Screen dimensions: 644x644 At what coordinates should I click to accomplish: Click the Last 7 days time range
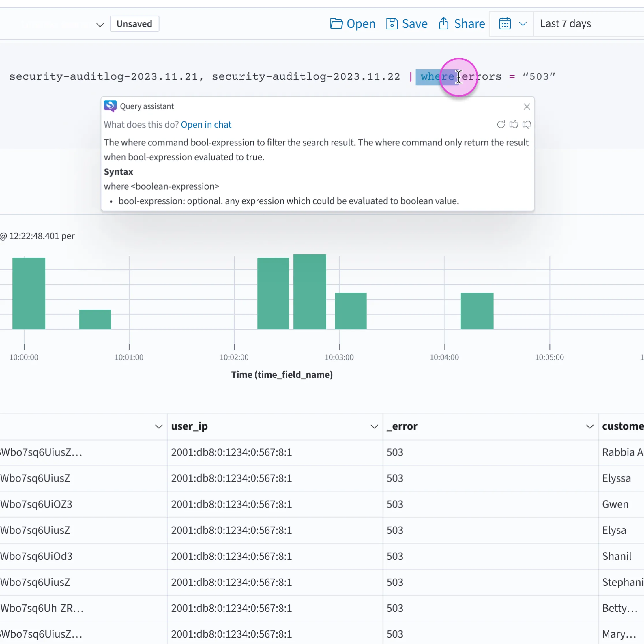point(565,24)
